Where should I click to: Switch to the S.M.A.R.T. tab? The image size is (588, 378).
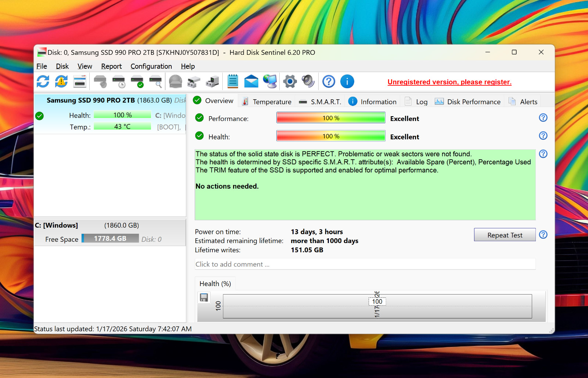click(320, 101)
